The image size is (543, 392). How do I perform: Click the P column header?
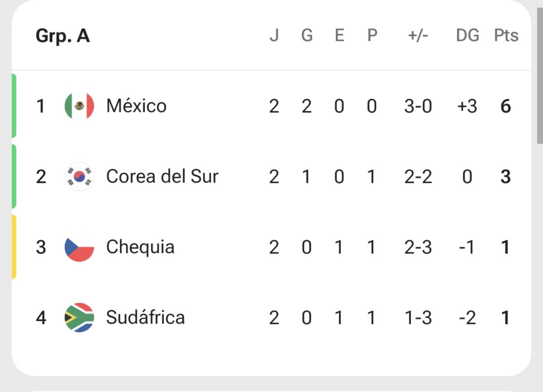click(372, 35)
